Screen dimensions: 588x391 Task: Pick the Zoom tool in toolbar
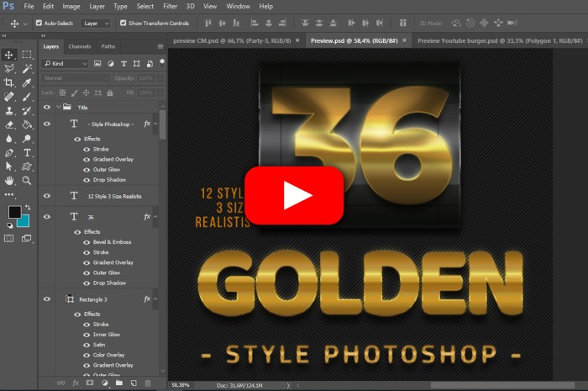coord(27,181)
